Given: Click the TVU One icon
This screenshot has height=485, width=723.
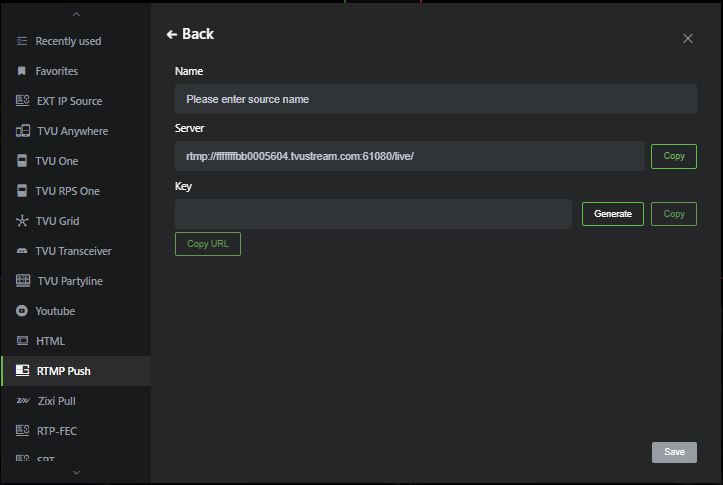Looking at the screenshot, I should click(22, 161).
